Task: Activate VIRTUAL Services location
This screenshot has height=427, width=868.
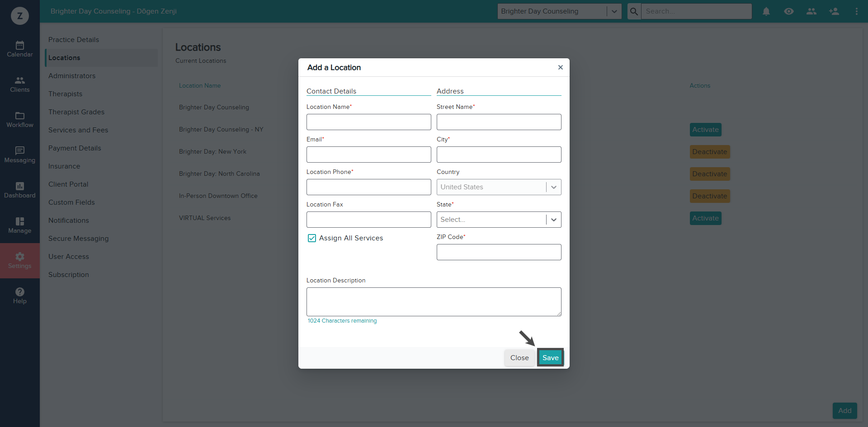Action: point(705,218)
